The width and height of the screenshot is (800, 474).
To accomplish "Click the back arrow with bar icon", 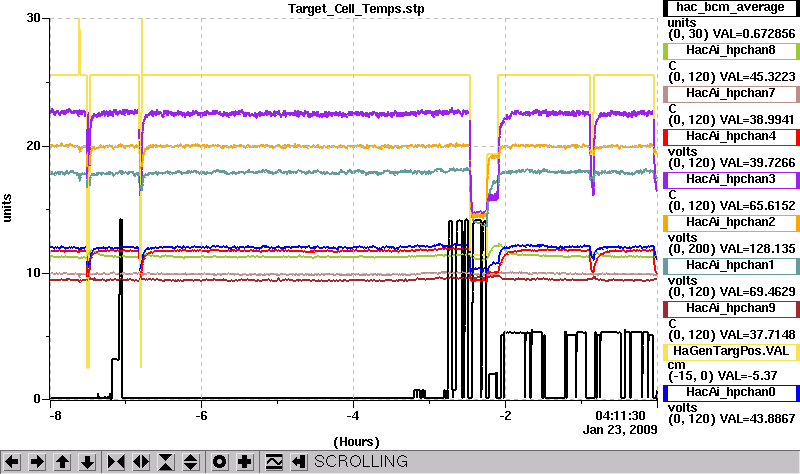I will [x=299, y=462].
